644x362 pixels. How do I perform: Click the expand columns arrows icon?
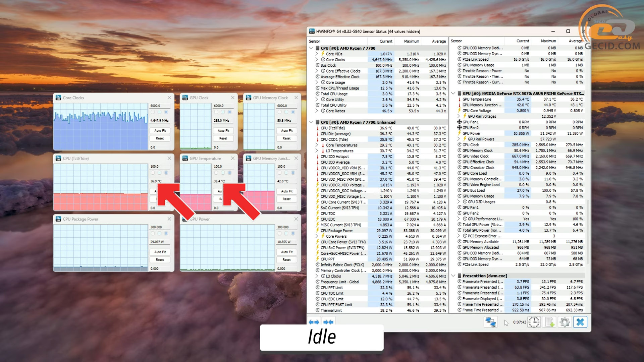pos(314,322)
